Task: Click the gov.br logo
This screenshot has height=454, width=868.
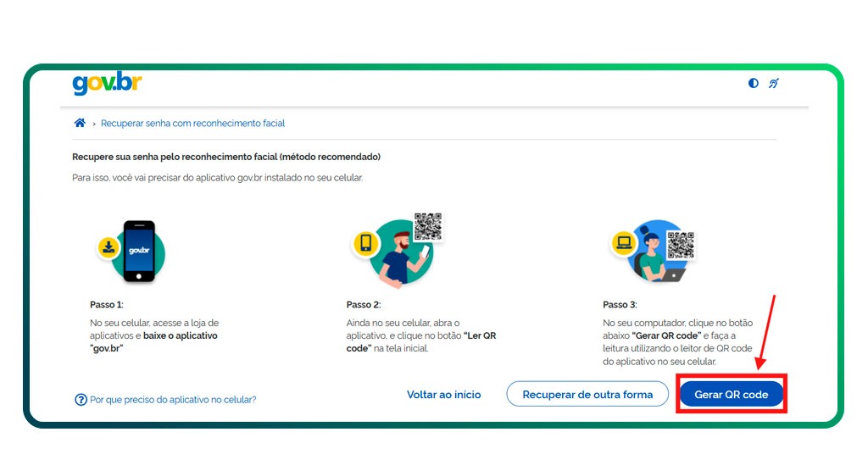Action: click(x=107, y=84)
